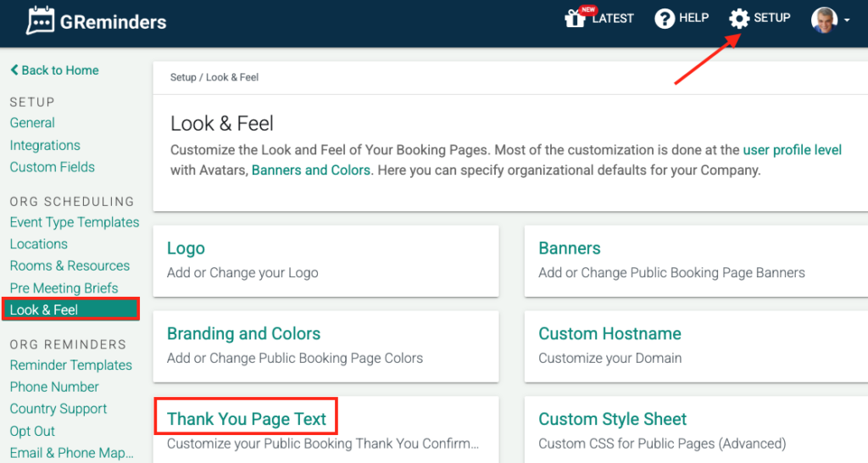Expand the user account dropdown arrow
Image resolution: width=868 pixels, height=463 pixels.
point(846,20)
